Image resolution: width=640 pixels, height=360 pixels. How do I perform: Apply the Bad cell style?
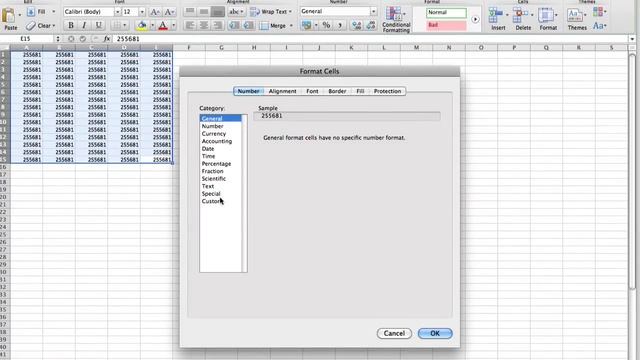[x=446, y=25]
